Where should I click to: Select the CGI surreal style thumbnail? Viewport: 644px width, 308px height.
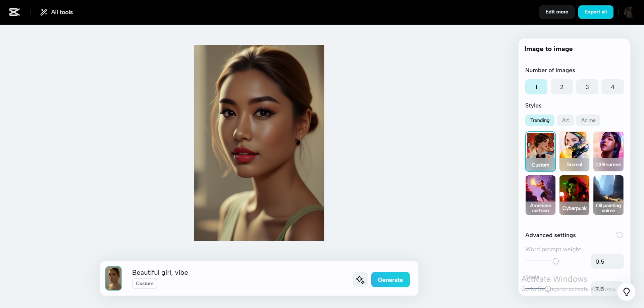608,151
